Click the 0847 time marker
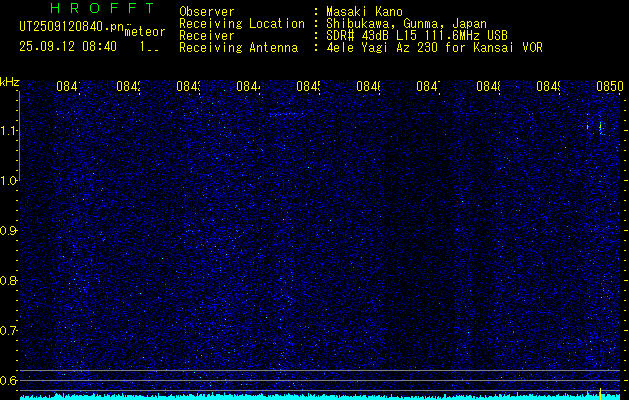 [x=428, y=87]
